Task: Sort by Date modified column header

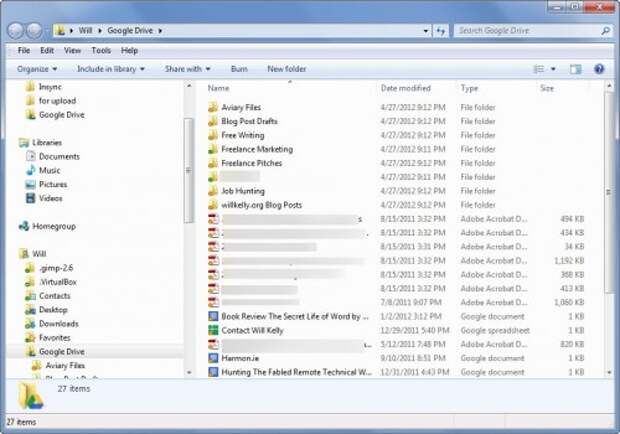Action: pos(406,88)
